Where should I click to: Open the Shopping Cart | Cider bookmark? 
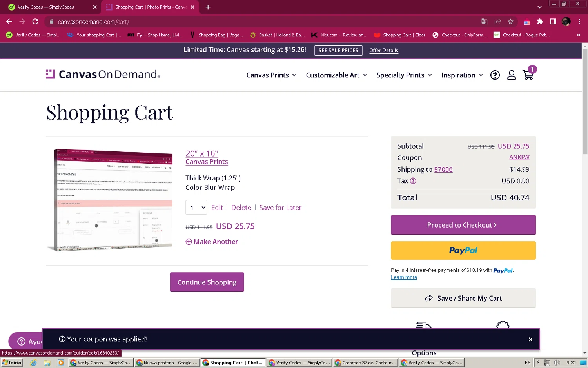[399, 35]
